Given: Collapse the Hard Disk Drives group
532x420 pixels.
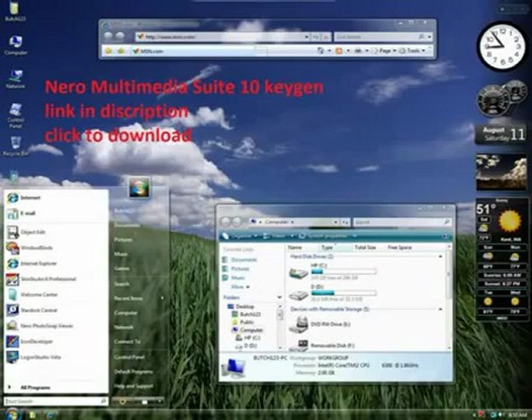Looking at the screenshot, I should 440,257.
